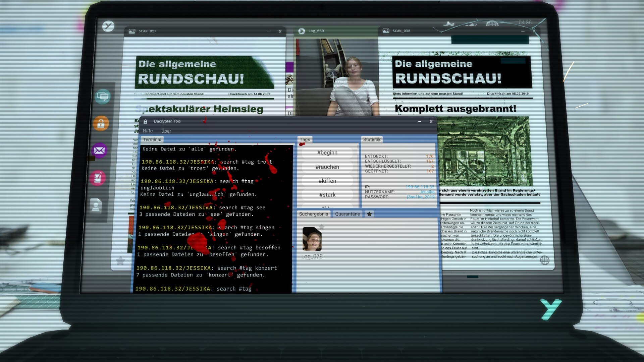This screenshot has width=644, height=362.
Task: Click the ENTSCHLÜSSELT label in Statistik
Action: 383,161
